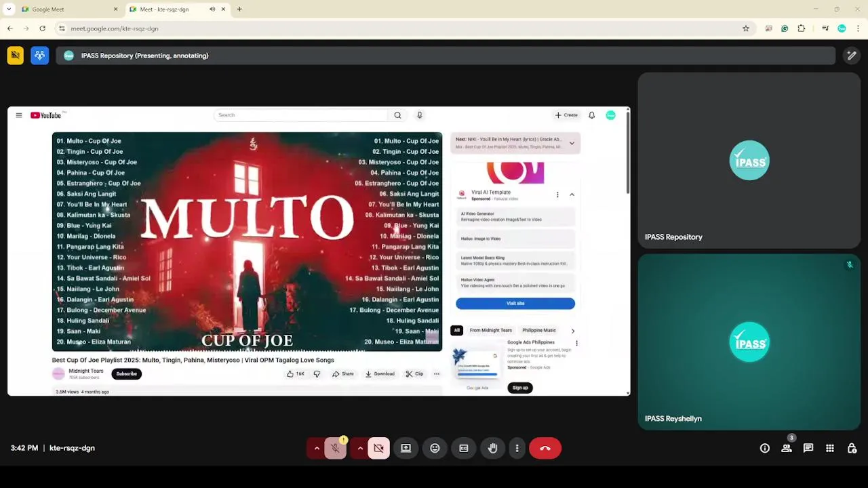Go back in browser history

pyautogui.click(x=10, y=28)
